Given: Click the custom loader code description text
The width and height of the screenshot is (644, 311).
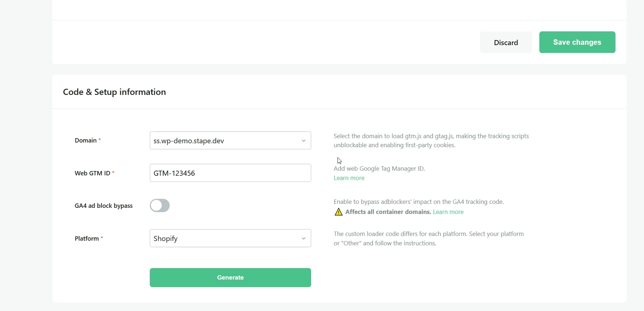Looking at the screenshot, I should [428, 238].
